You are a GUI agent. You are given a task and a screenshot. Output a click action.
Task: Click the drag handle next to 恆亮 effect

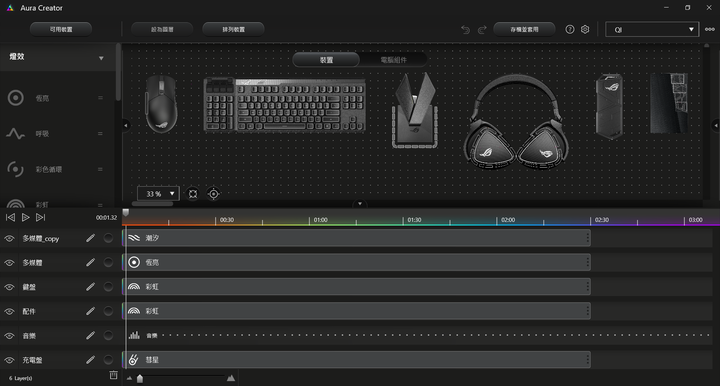tap(100, 98)
